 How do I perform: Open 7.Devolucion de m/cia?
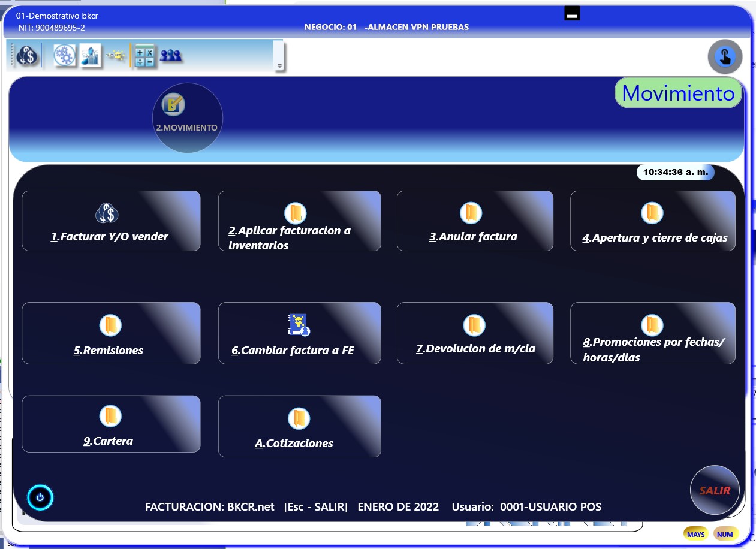pos(474,333)
